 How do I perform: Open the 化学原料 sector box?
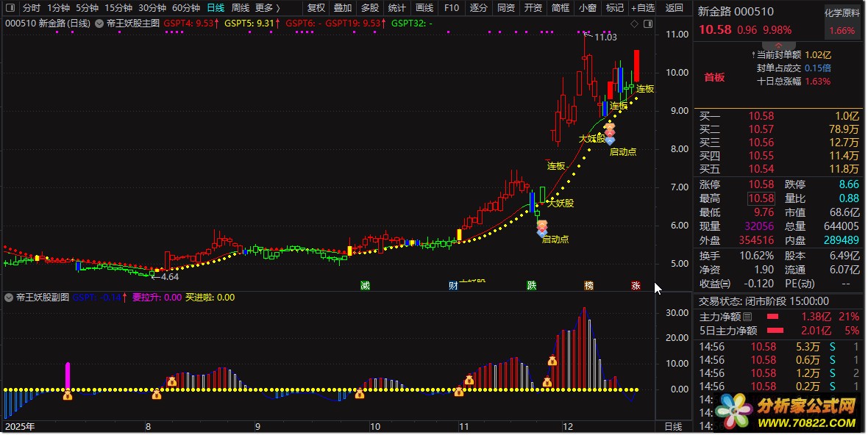pyautogui.click(x=842, y=21)
